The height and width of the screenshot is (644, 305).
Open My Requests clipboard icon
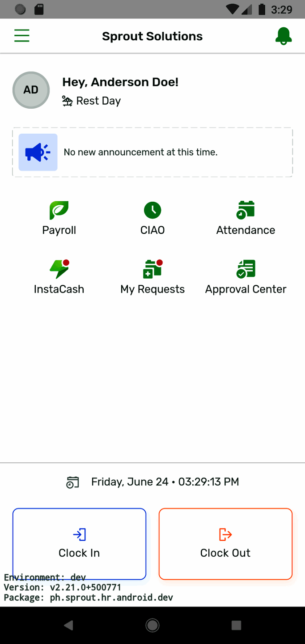click(x=152, y=269)
